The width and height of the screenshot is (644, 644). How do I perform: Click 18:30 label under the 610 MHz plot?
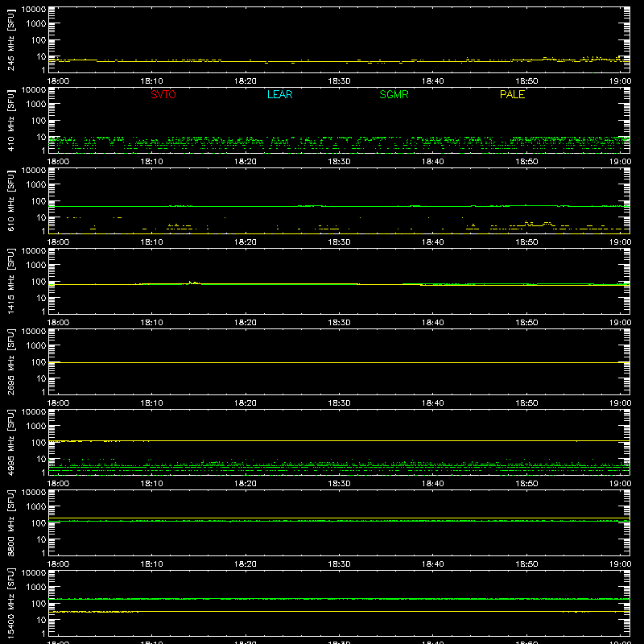click(x=339, y=242)
